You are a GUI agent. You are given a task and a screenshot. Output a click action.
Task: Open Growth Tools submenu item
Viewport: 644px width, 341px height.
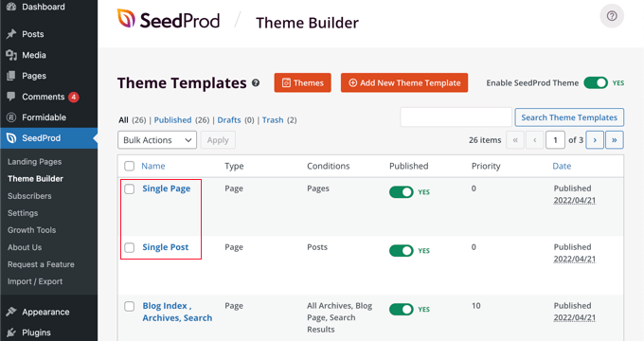pyautogui.click(x=31, y=230)
